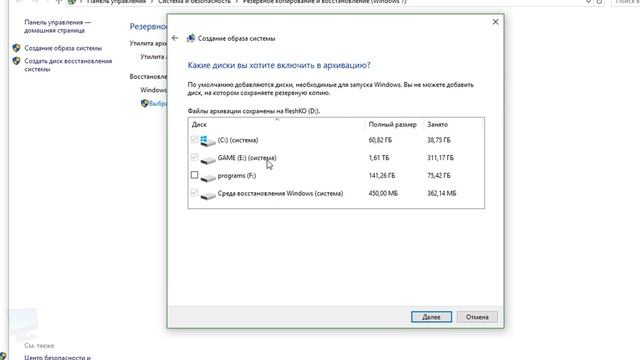640x360 pixels.
Task: Enable the programs (F:) checkbox
Action: 194,175
